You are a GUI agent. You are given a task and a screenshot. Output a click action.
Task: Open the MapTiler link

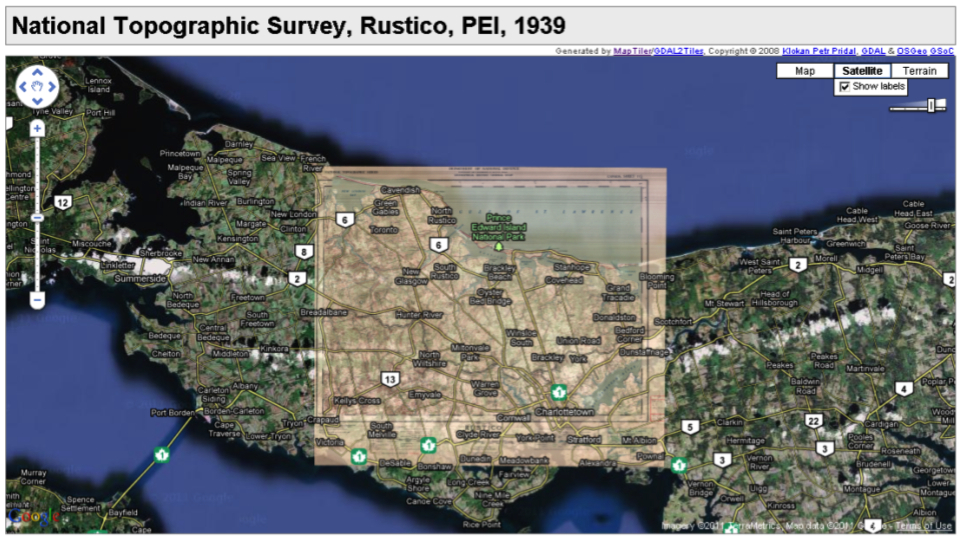pos(631,51)
